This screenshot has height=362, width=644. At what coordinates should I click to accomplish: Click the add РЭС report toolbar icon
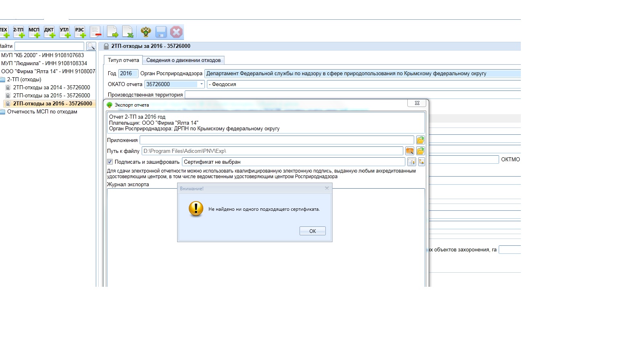80,32
